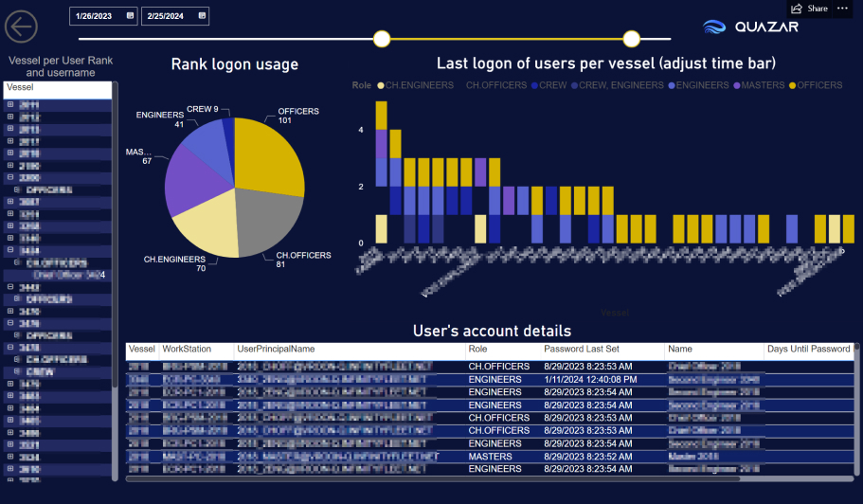This screenshot has width=863, height=504.
Task: Click the Quazar logo
Action: pyautogui.click(x=751, y=27)
